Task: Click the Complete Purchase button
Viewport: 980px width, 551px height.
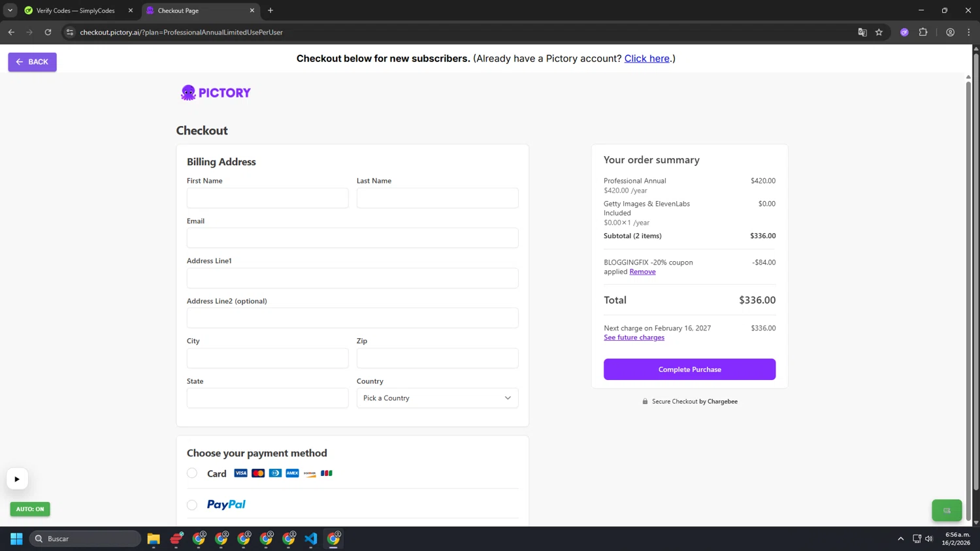Action: pos(689,370)
